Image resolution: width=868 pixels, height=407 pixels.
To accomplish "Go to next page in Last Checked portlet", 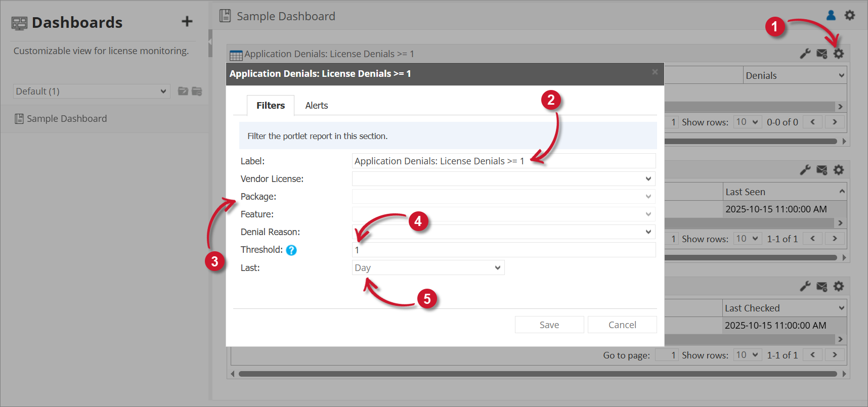I will click(x=835, y=354).
